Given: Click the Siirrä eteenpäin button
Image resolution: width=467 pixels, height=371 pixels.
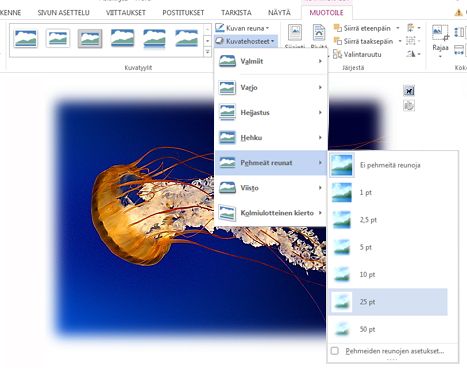Looking at the screenshot, I should [363, 28].
